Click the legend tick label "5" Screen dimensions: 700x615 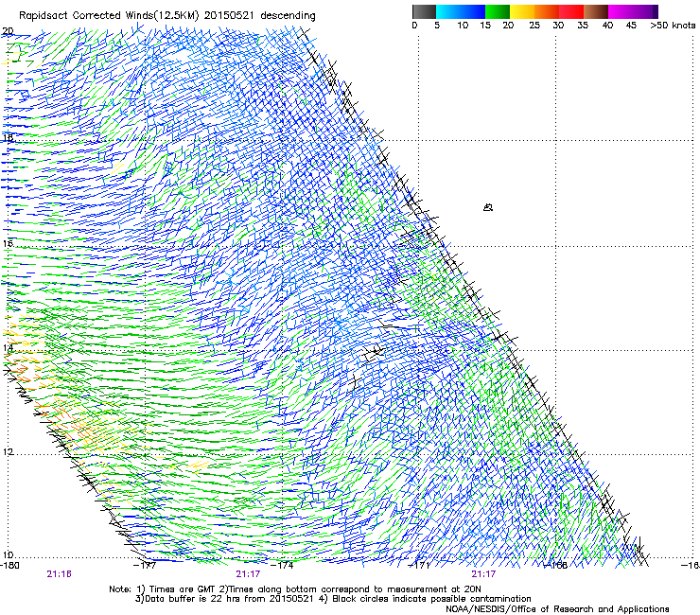[x=437, y=26]
